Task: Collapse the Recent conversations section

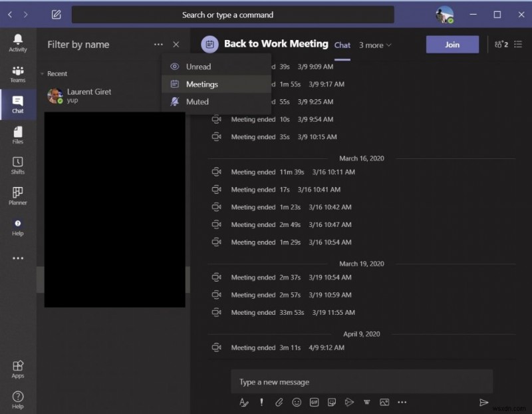Action: (43, 73)
